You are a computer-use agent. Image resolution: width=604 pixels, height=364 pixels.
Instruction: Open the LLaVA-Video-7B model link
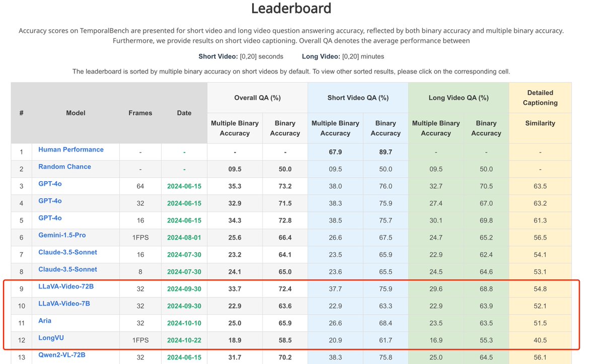(x=64, y=304)
